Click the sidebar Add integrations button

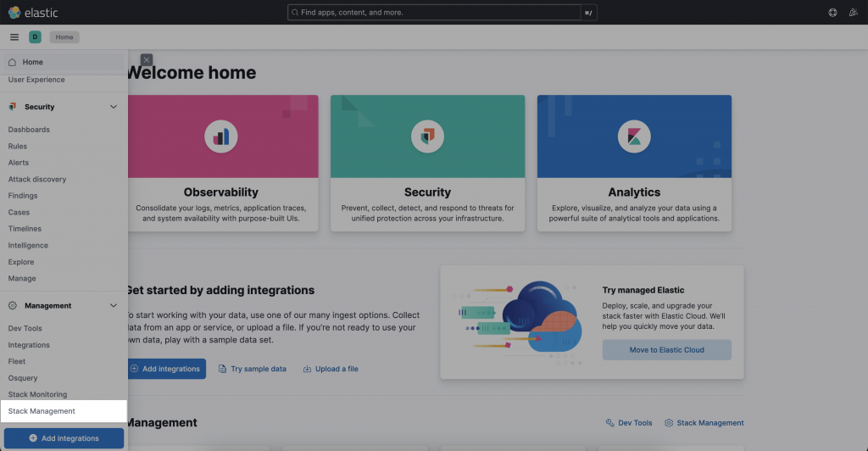64,438
